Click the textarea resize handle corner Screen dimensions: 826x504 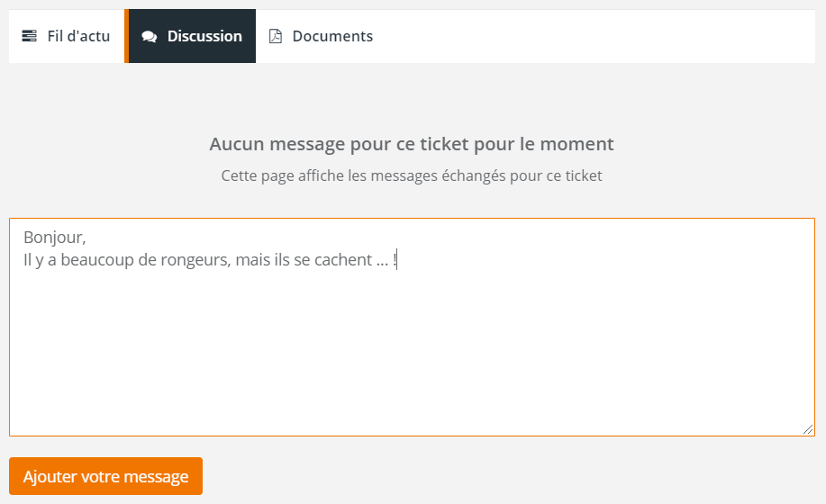click(808, 429)
